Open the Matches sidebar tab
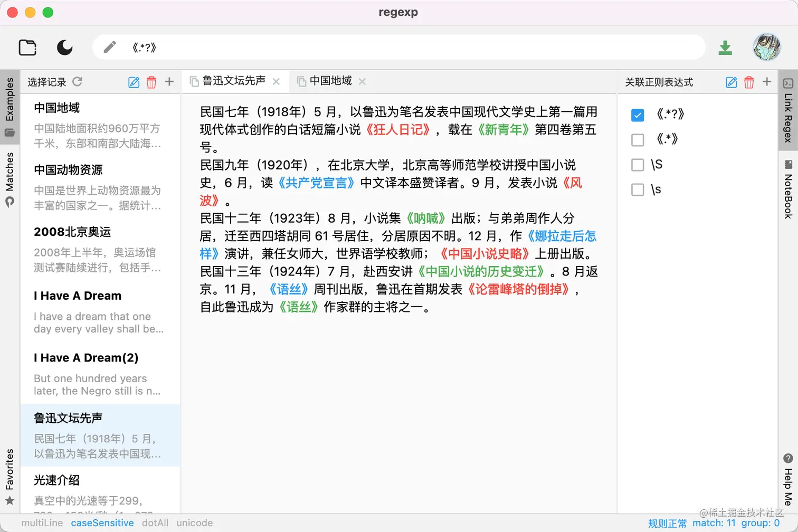 coord(9,179)
